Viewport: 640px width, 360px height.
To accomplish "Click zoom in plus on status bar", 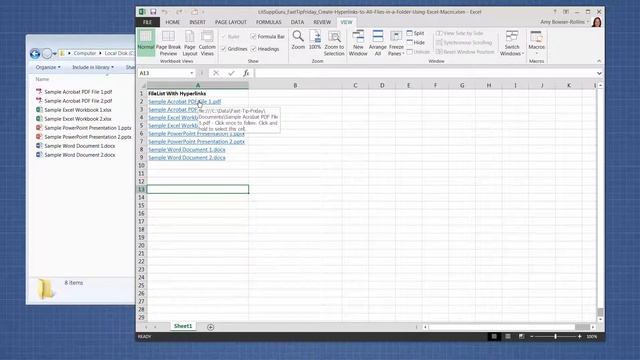I will tap(580, 336).
